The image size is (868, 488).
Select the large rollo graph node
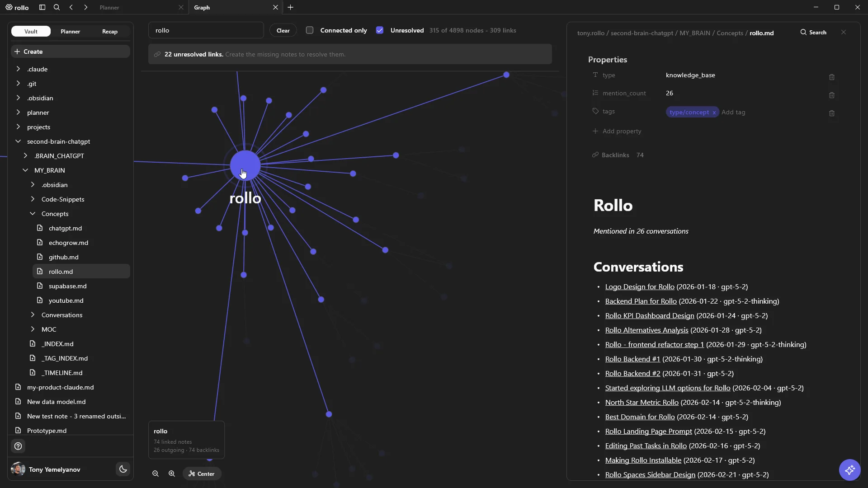(245, 165)
